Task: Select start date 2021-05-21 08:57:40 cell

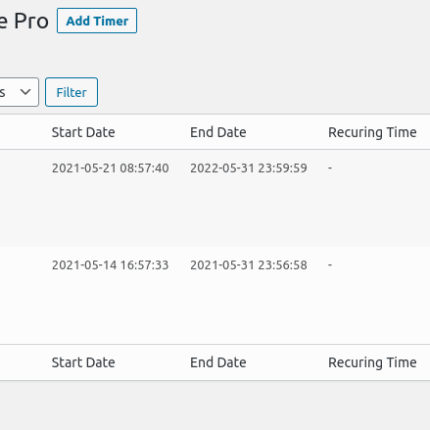Action: [x=110, y=168]
